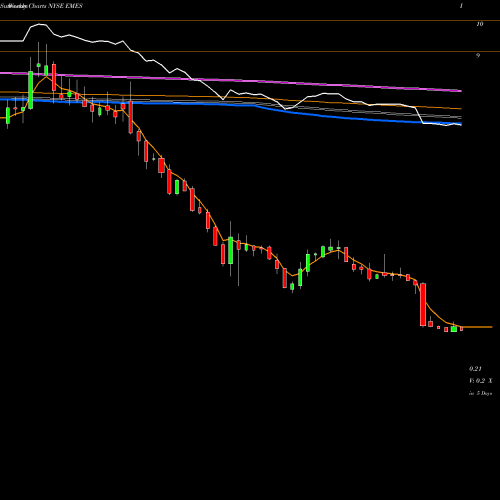Click the '10' price axis label
The image size is (500, 500).
click(480, 24)
